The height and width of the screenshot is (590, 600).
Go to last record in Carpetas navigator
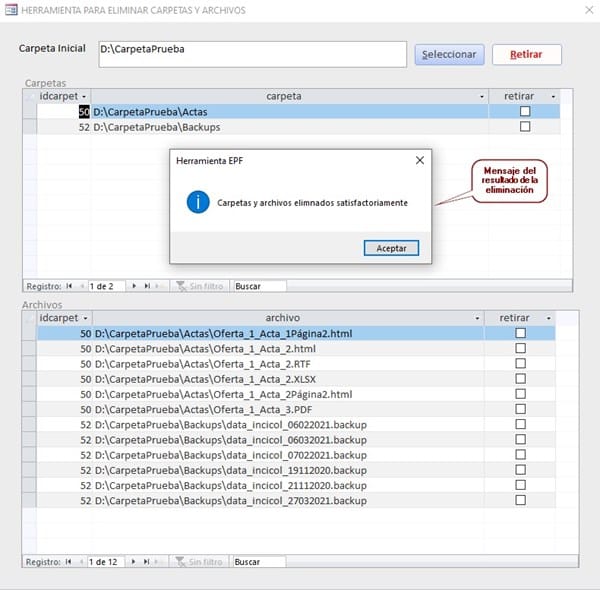147,286
